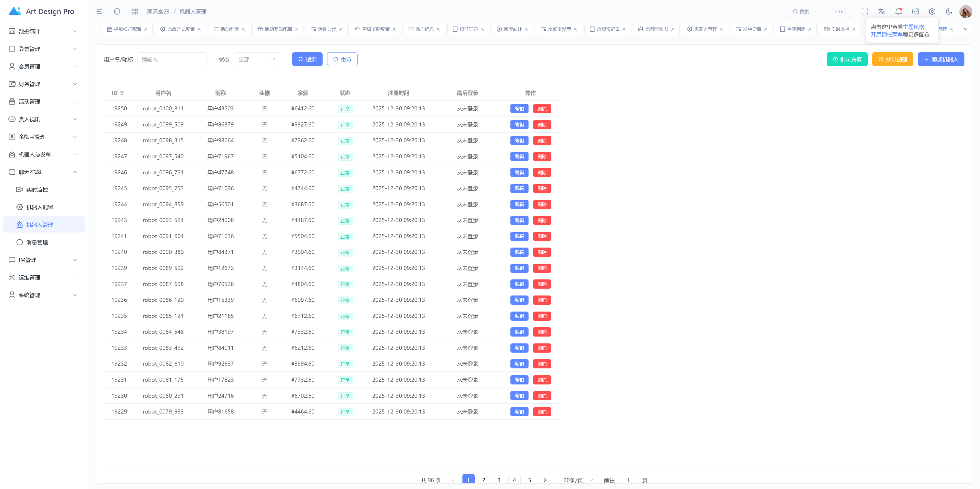Switch to dark mode moon icon
This screenshot has height=489, width=980.
tap(949, 11)
